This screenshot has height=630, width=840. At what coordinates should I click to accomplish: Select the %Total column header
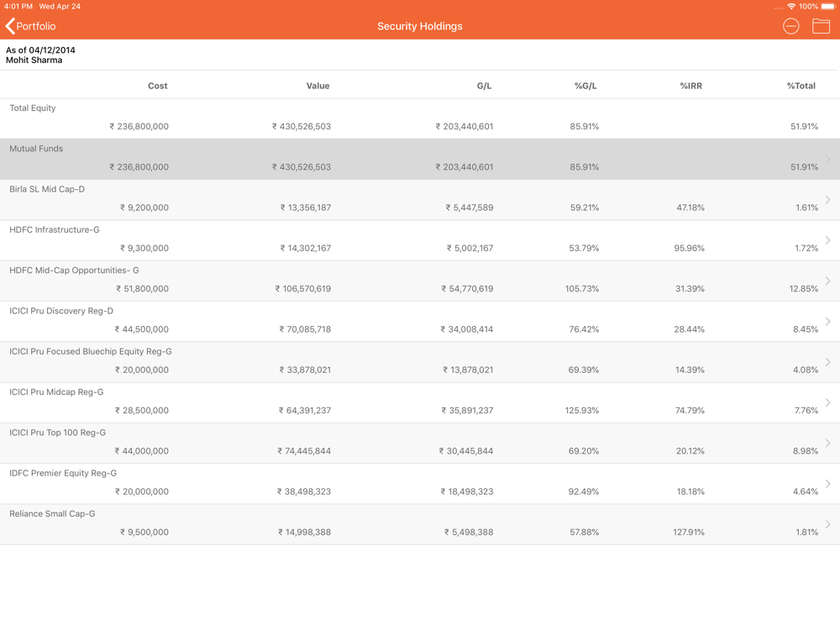pyautogui.click(x=801, y=86)
